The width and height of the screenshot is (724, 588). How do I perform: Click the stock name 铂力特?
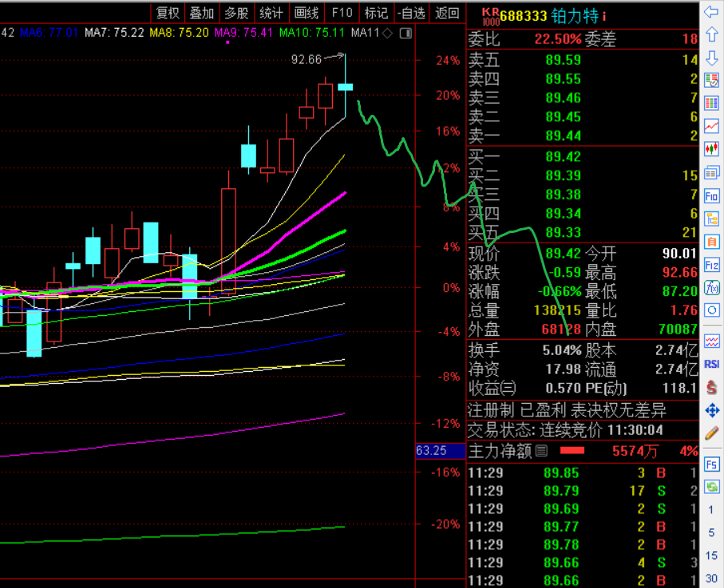[575, 17]
